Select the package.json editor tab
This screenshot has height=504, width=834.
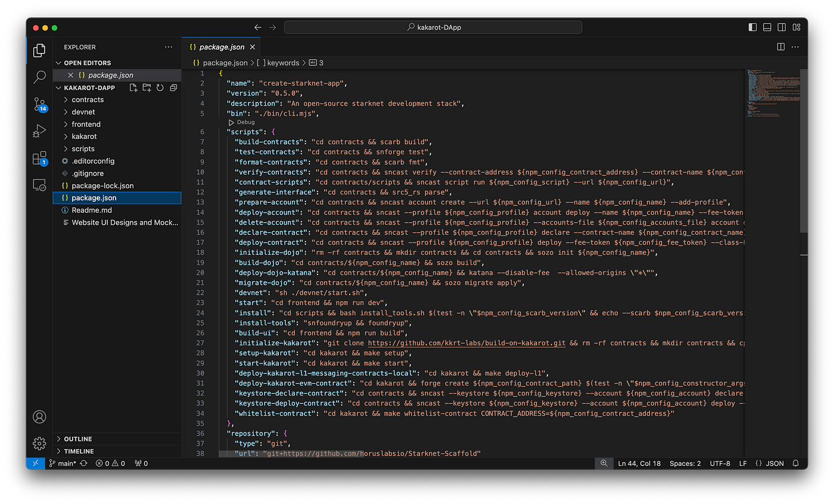point(221,47)
